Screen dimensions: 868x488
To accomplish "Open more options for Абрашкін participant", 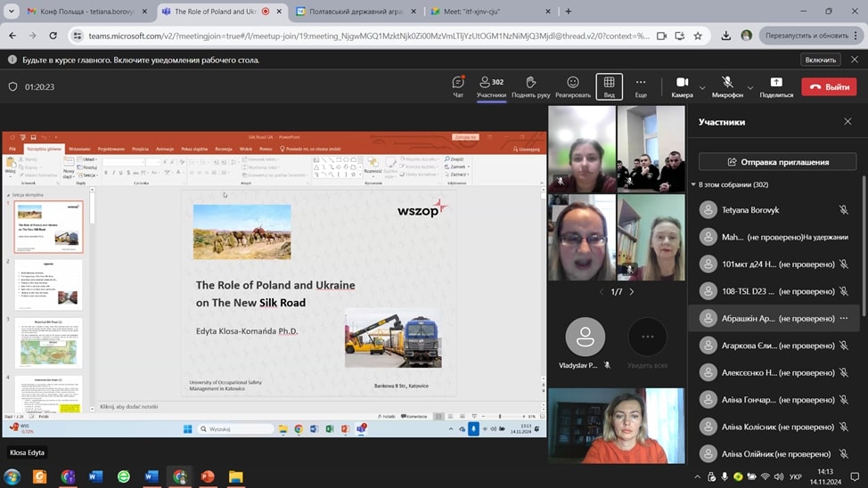I will tap(844, 318).
